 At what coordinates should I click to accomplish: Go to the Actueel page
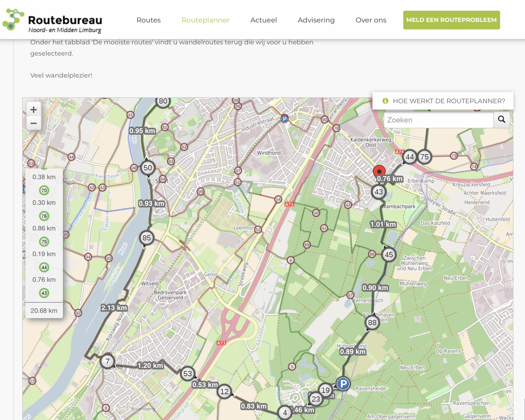tap(264, 20)
